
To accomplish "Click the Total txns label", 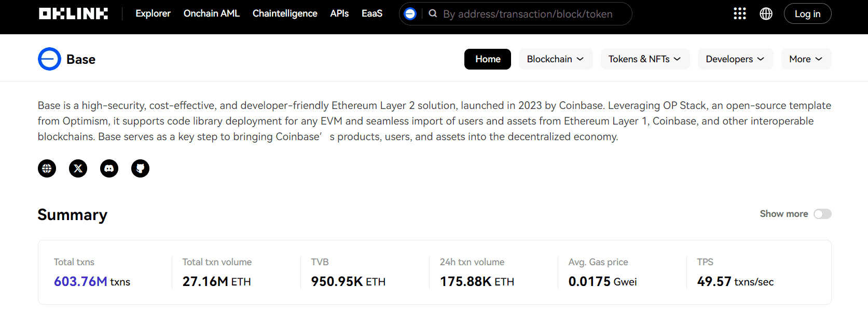I will tap(74, 262).
